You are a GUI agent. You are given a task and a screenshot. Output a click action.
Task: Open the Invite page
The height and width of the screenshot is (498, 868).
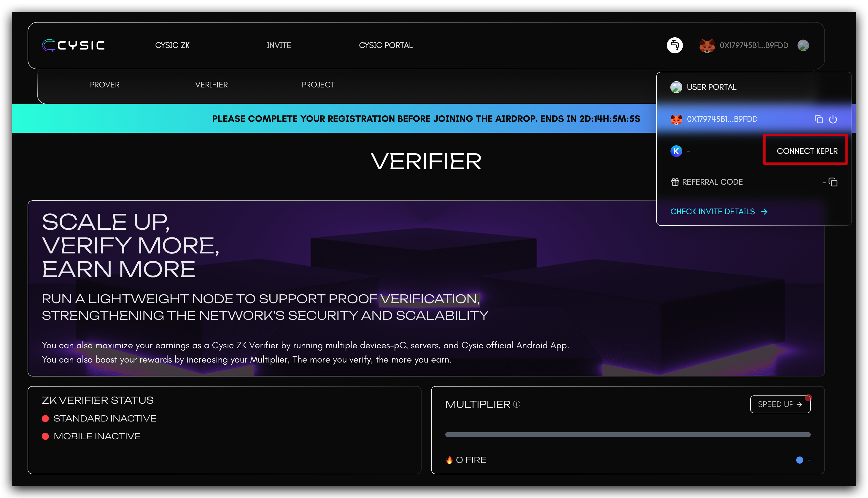coord(279,45)
